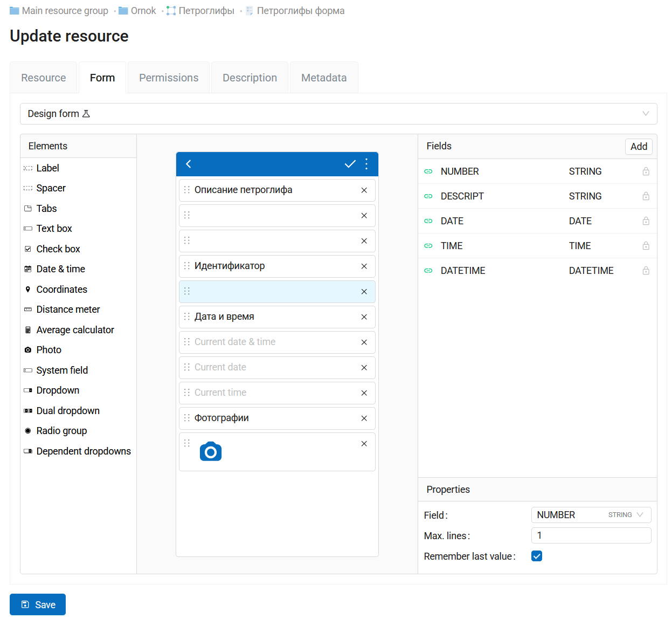
Task: Click the link icon beside TIME field
Action: (x=428, y=246)
